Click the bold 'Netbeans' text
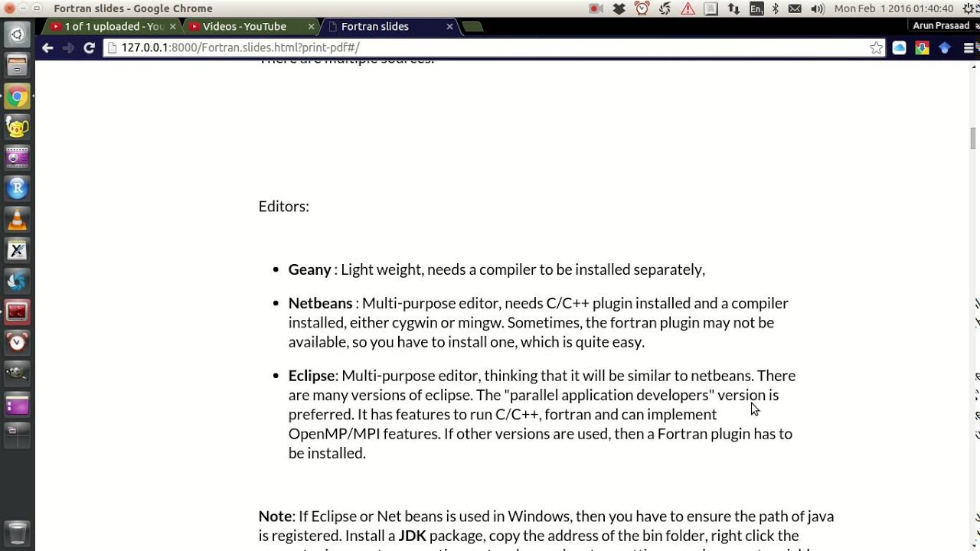This screenshot has width=980, height=551. [x=320, y=303]
